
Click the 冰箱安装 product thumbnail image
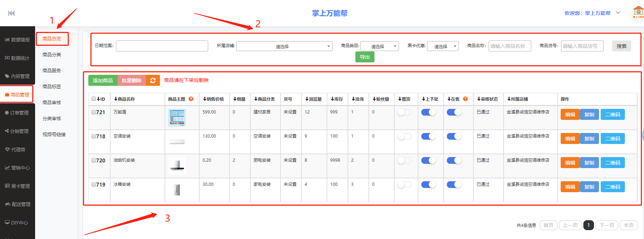(x=177, y=190)
